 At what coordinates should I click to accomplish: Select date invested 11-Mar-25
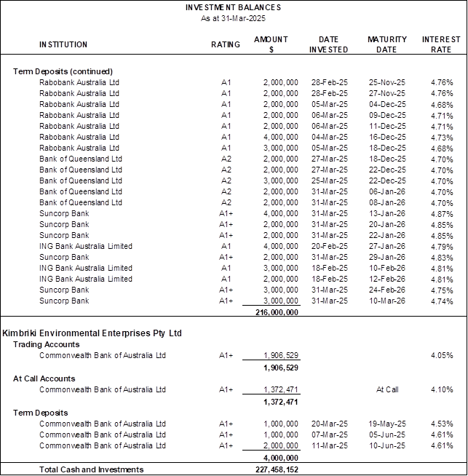(329, 446)
